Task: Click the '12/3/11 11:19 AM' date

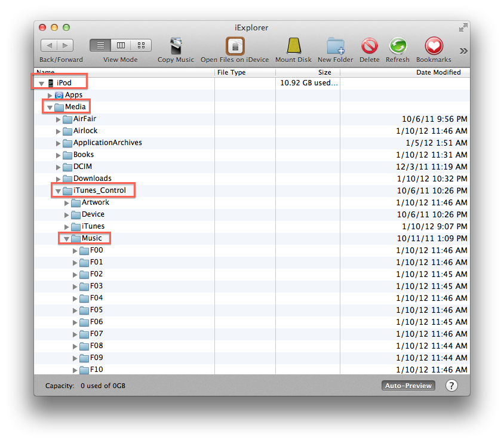Action: [x=432, y=167]
